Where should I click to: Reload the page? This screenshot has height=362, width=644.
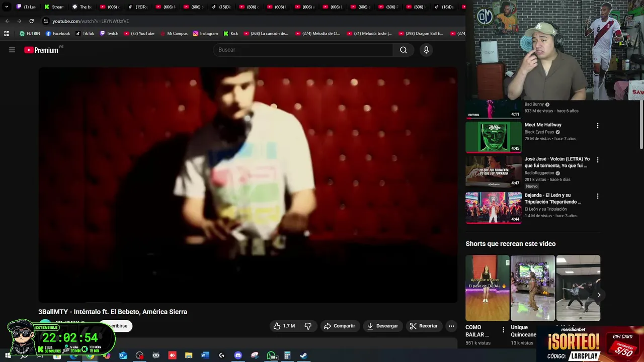[x=31, y=21]
